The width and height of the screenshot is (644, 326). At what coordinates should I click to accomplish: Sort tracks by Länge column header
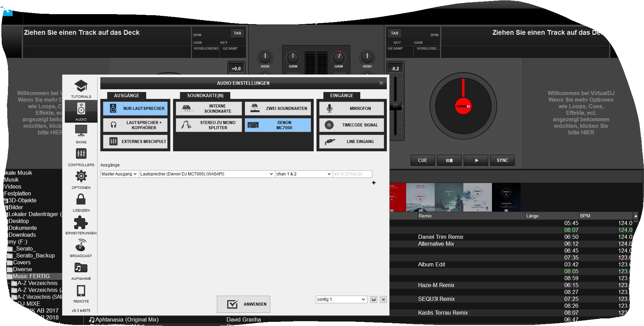coord(552,216)
